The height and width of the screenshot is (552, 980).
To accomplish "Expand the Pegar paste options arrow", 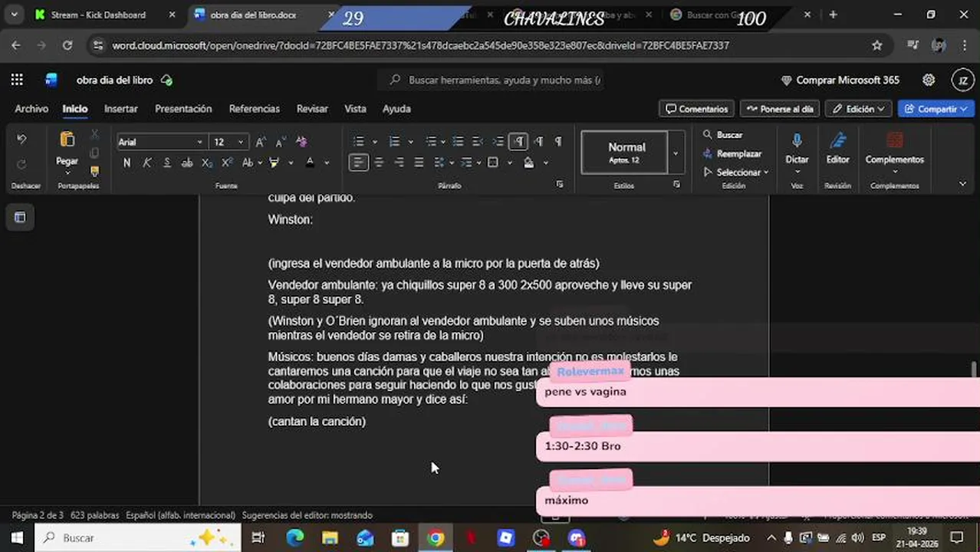I will click(67, 172).
